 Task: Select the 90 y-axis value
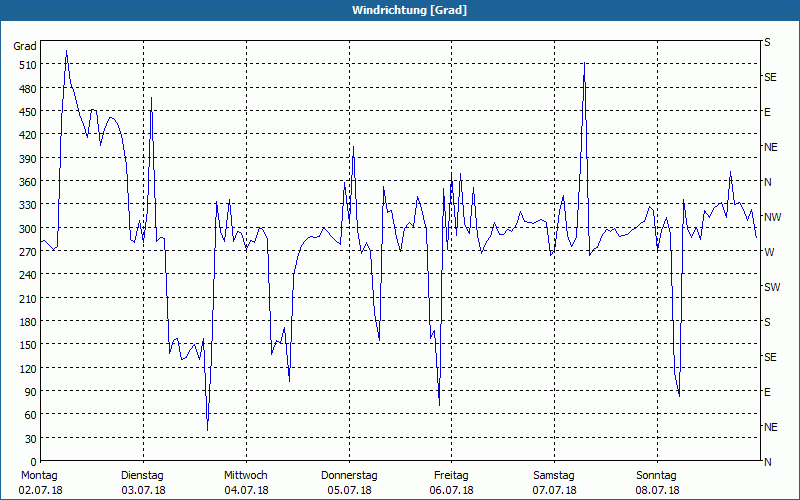tap(31, 392)
